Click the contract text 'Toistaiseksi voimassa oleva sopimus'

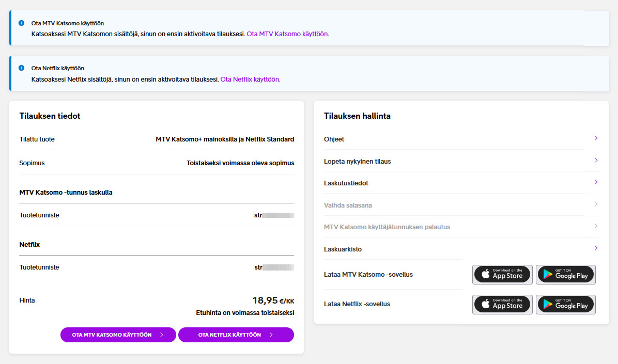pos(240,163)
